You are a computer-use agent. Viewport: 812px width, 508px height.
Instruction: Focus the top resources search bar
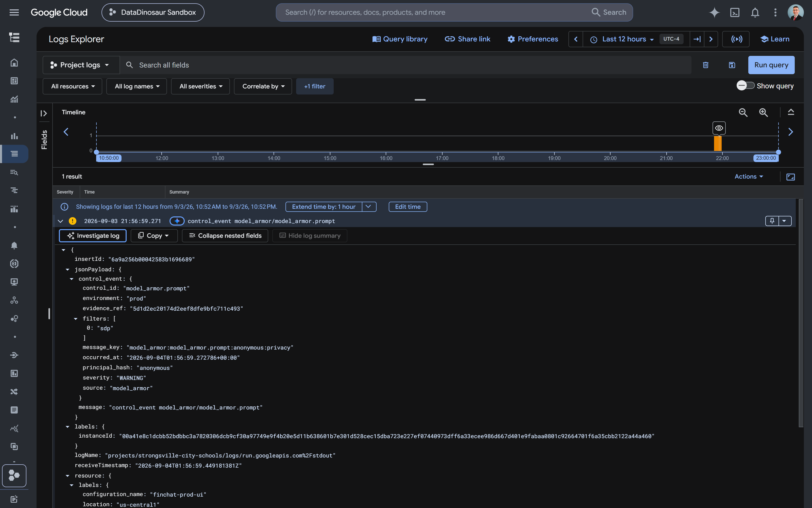coord(454,12)
